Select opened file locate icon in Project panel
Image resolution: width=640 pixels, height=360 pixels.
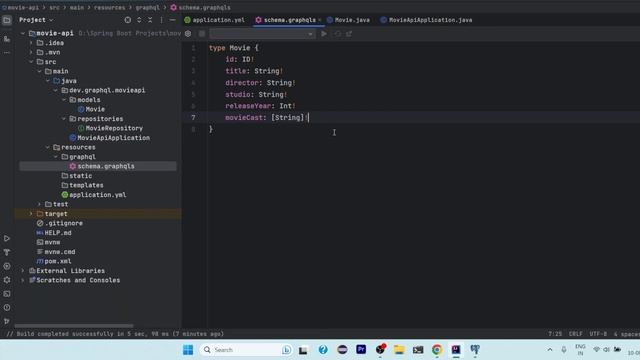pos(128,20)
